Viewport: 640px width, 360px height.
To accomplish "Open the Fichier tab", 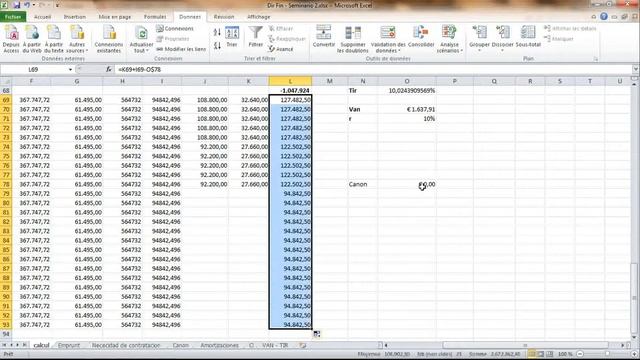I will (x=13, y=17).
